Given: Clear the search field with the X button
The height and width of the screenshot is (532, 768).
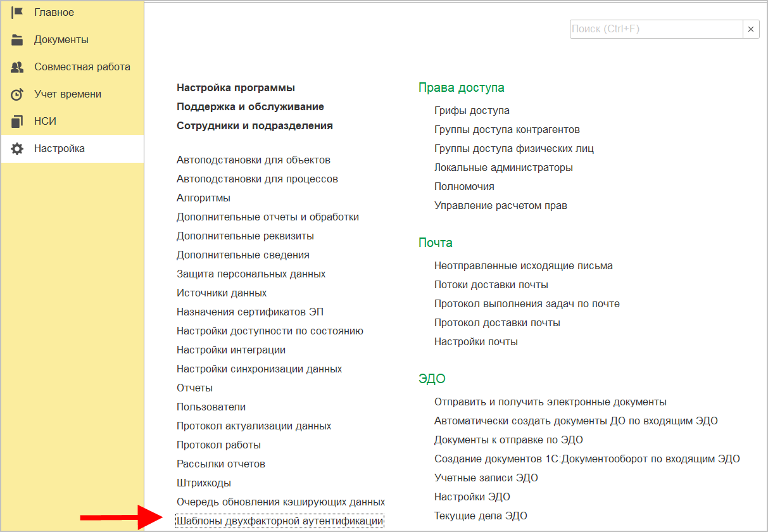Looking at the screenshot, I should coord(751,29).
